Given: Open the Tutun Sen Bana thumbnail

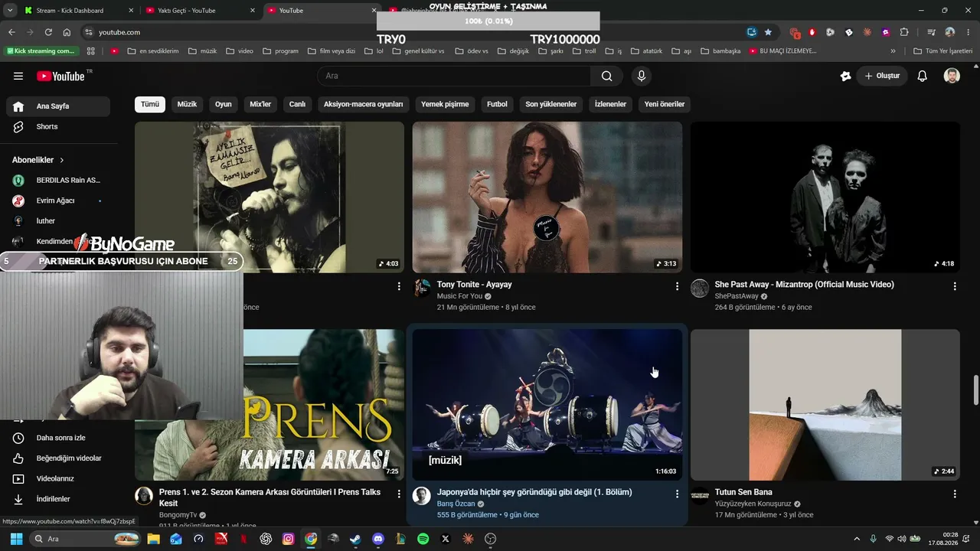Looking at the screenshot, I should (825, 405).
